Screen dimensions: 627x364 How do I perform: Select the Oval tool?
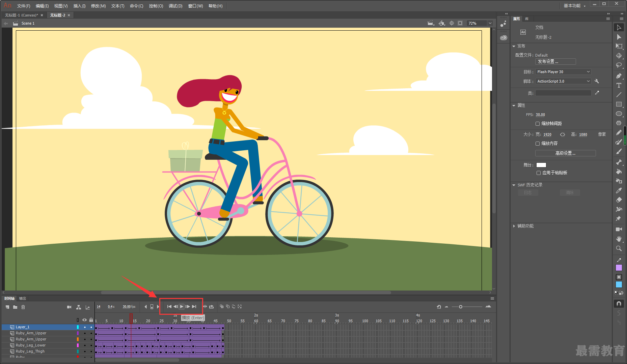click(x=619, y=114)
